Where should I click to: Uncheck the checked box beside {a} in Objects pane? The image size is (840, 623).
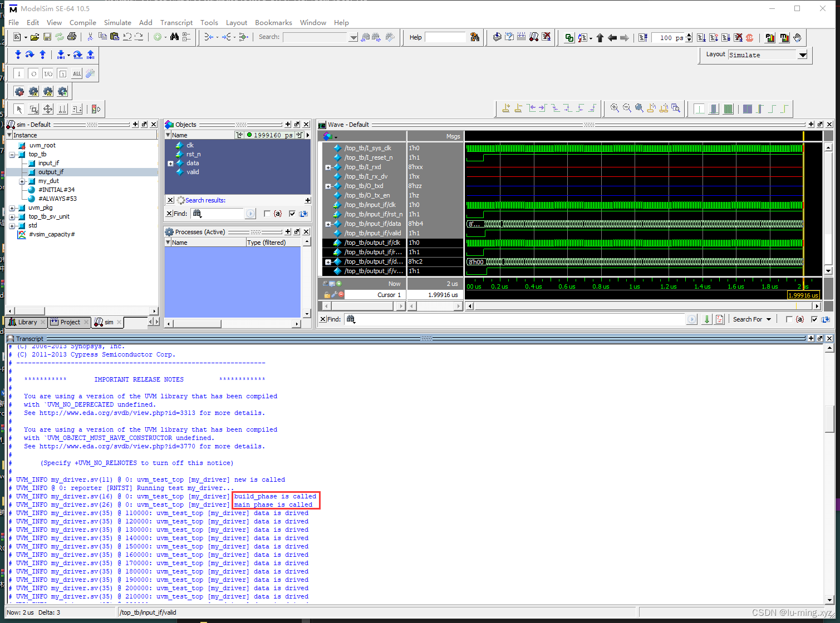(x=292, y=214)
